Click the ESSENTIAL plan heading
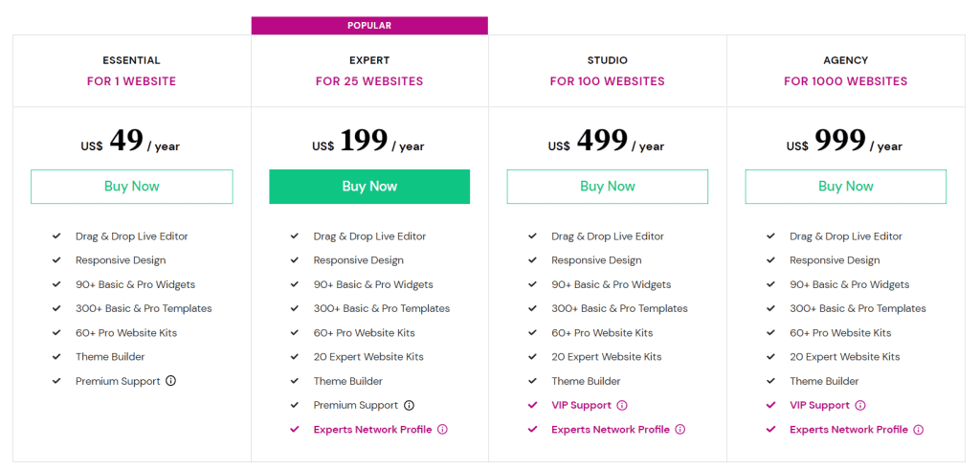The height and width of the screenshot is (470, 980). [x=132, y=60]
